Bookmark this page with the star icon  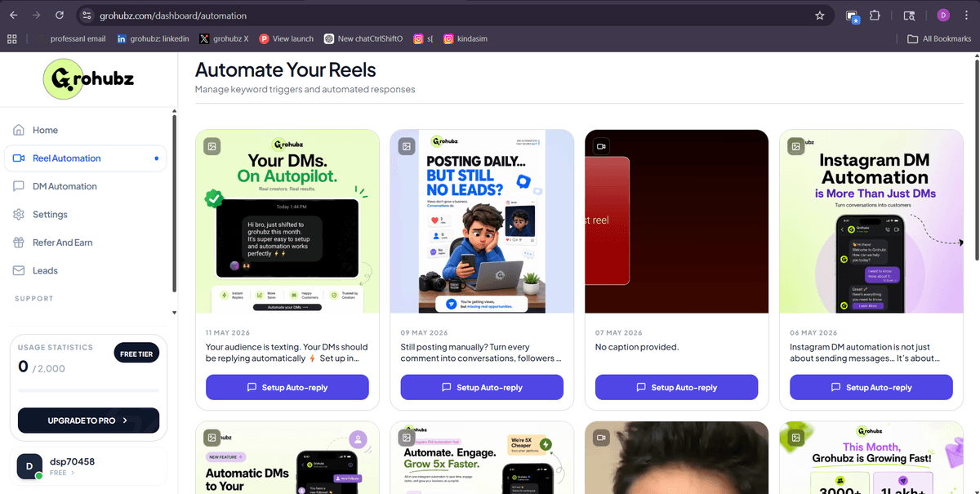coord(819,15)
